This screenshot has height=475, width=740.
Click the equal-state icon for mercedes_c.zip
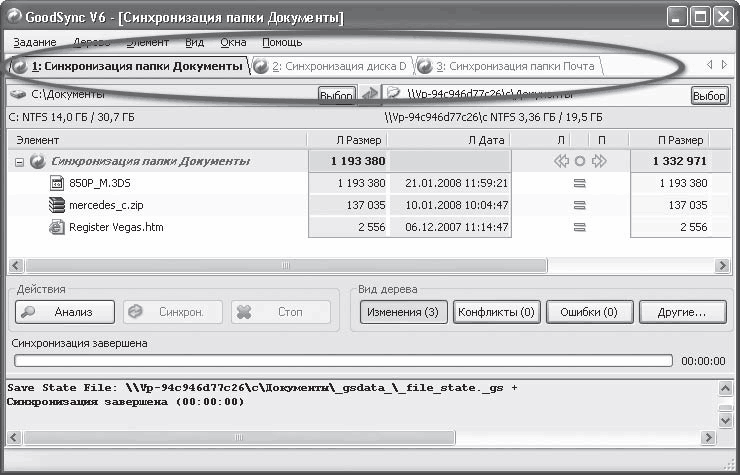click(580, 205)
